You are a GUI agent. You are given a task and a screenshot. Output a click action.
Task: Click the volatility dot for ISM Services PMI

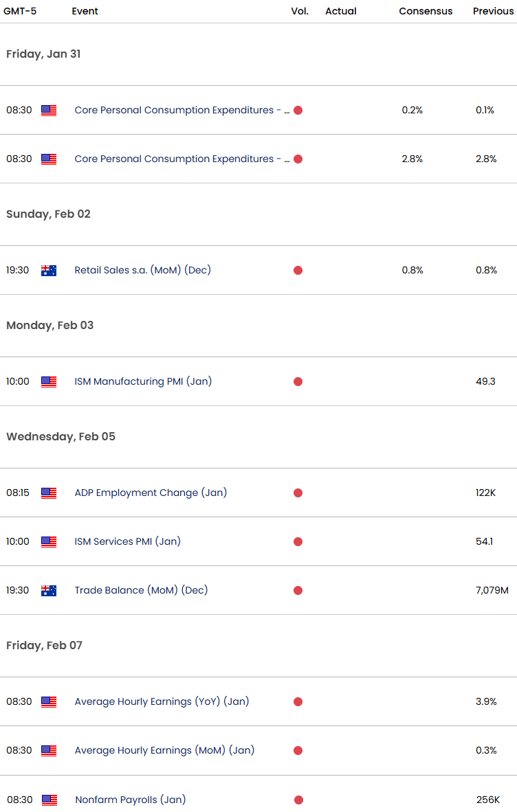click(x=298, y=541)
